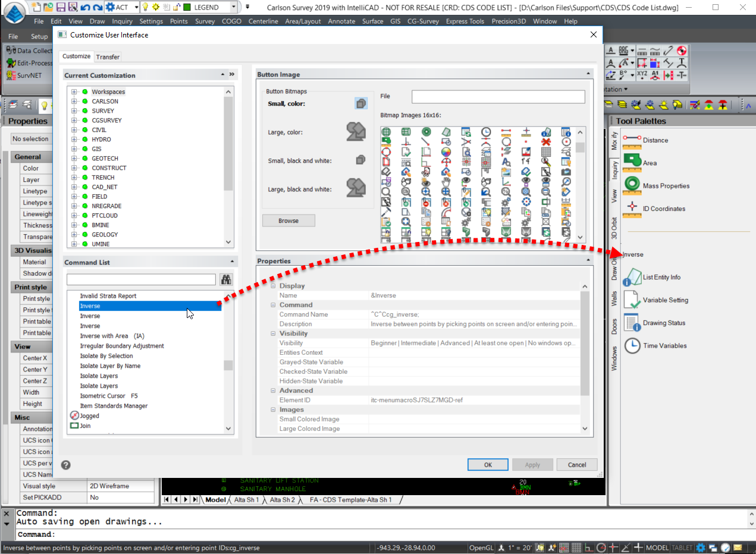Click the OK button
This screenshot has width=756, height=554.
[x=488, y=465]
